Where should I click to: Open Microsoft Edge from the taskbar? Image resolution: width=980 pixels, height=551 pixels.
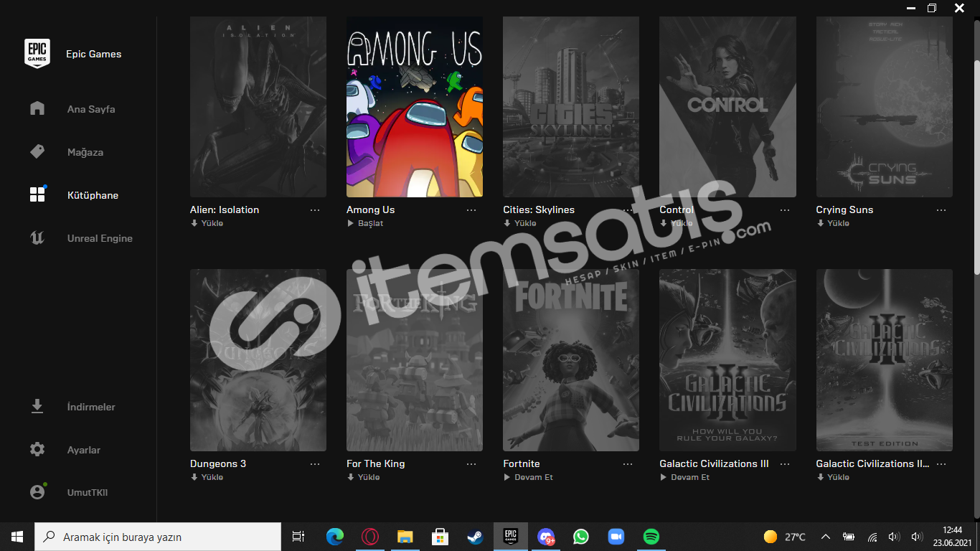coord(335,537)
